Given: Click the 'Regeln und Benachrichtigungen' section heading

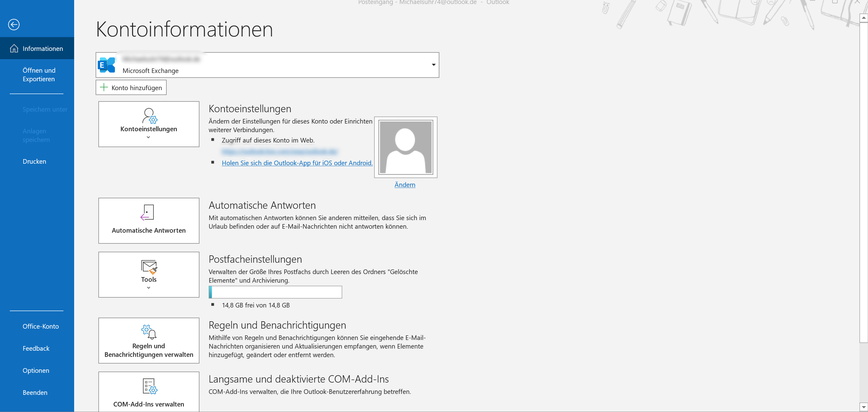Looking at the screenshot, I should (x=277, y=325).
